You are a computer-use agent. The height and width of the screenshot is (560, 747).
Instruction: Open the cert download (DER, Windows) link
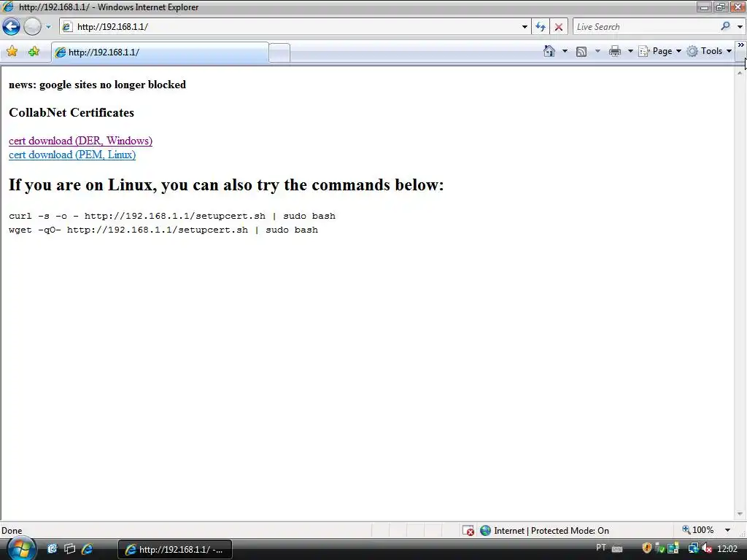(80, 141)
